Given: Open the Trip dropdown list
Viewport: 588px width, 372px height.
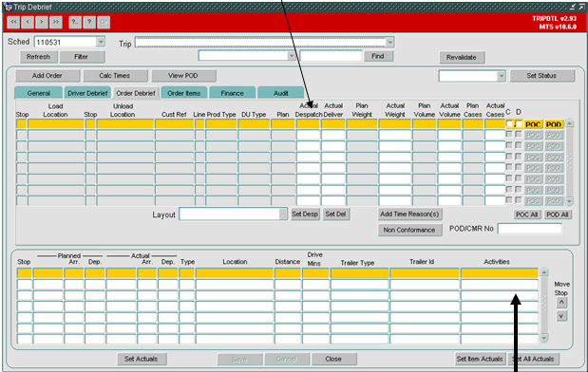Looking at the screenshot, I should pos(390,43).
